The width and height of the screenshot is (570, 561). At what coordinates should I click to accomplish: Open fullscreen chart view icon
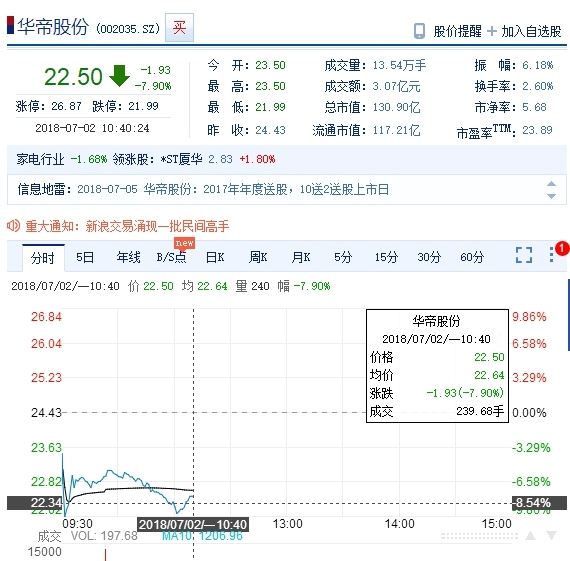click(x=524, y=255)
